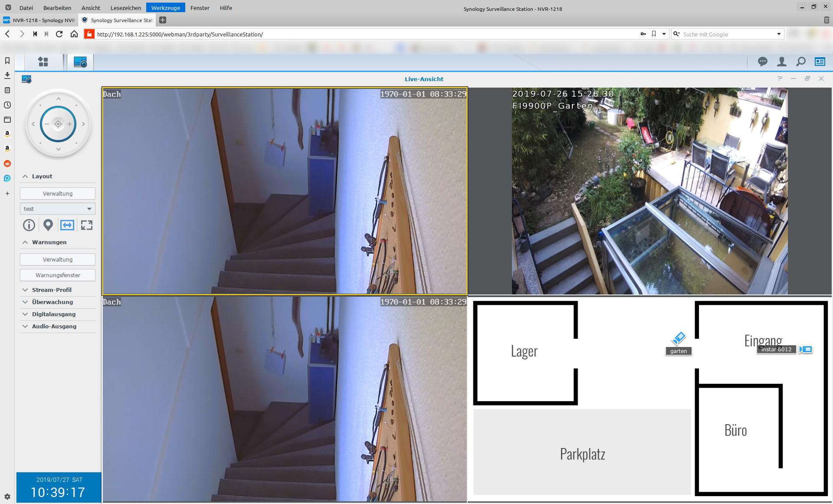Viewport: 833px width, 504px height.
Task: Tilt the PTZ camera up
Action: [x=58, y=99]
